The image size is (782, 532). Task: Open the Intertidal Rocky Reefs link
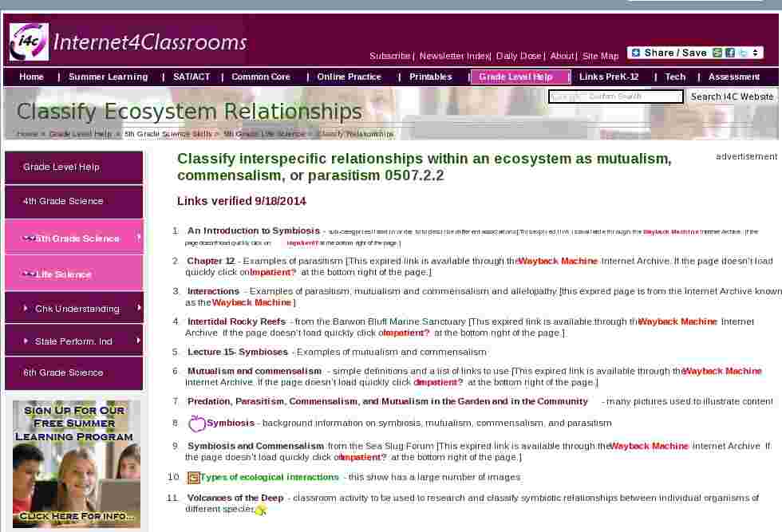point(236,321)
